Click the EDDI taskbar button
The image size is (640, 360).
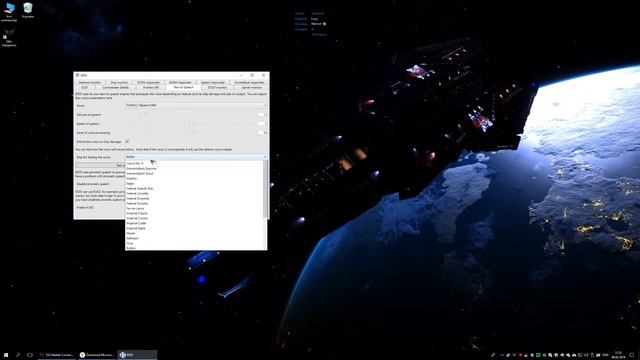pos(137,355)
